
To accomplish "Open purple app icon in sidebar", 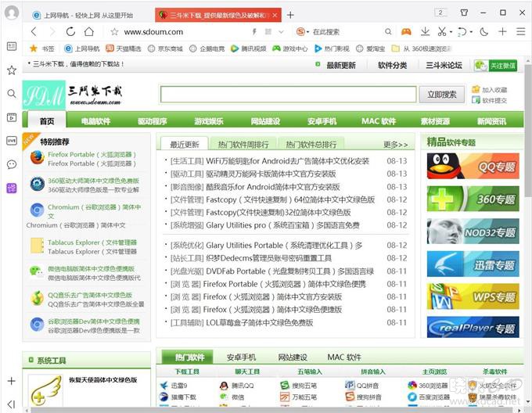I will pos(12,188).
